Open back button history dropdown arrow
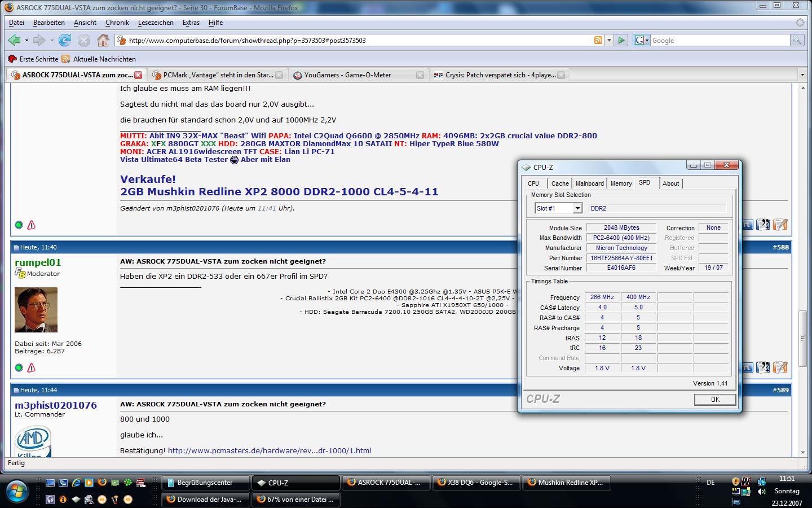This screenshot has height=508, width=812. coord(27,41)
